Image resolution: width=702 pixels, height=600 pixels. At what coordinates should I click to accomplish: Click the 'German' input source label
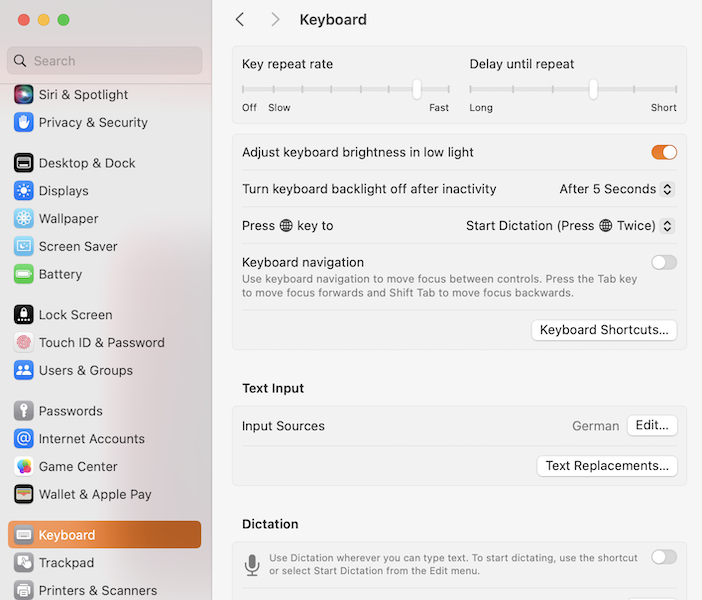tap(595, 426)
